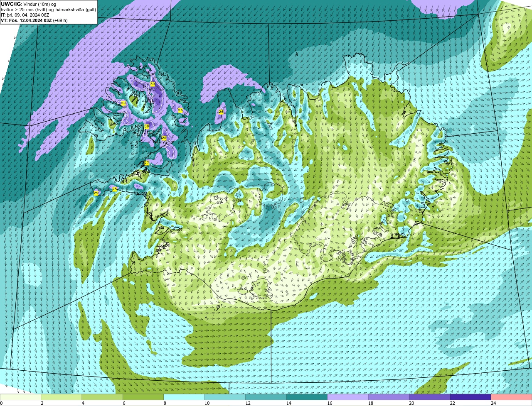Click the yellow gust label reading 27
Screen dimensions: 532x406
tap(147, 163)
